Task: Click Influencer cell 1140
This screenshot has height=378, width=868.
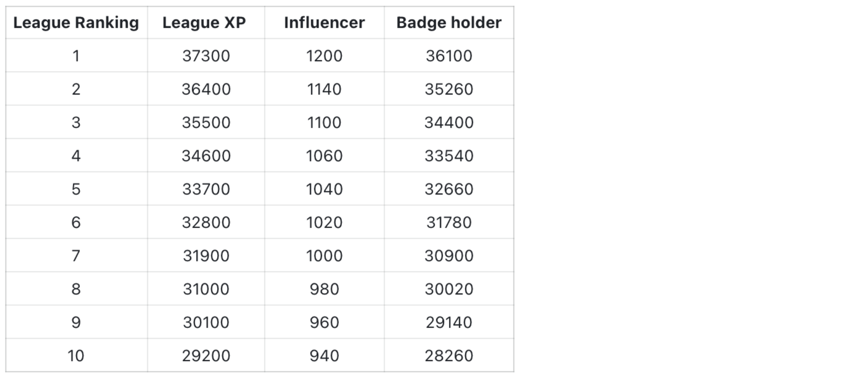Action: (x=324, y=89)
